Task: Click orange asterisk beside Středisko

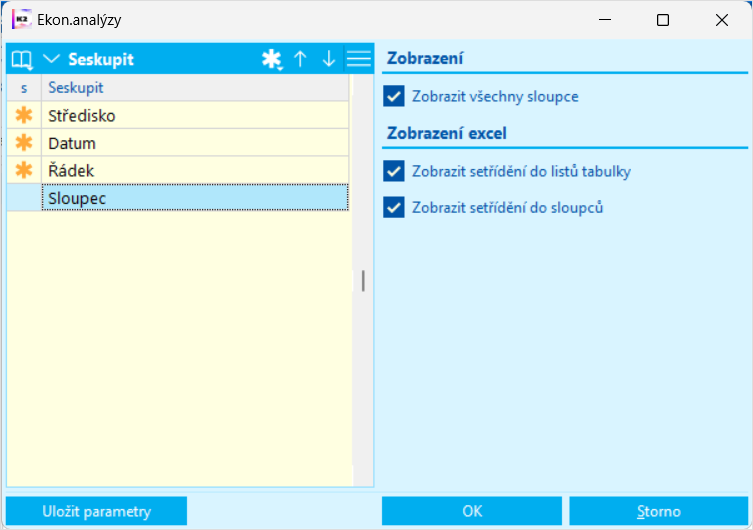Action: point(24,115)
